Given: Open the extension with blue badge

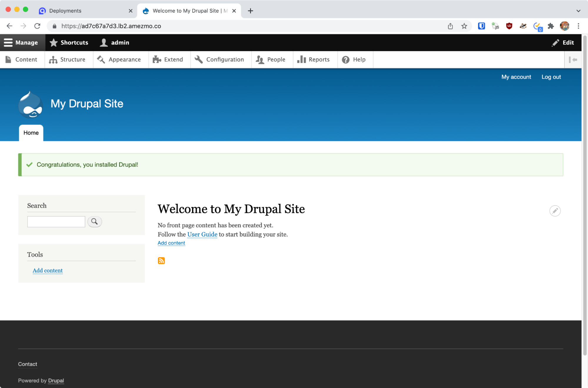Looking at the screenshot, I should (x=537, y=26).
